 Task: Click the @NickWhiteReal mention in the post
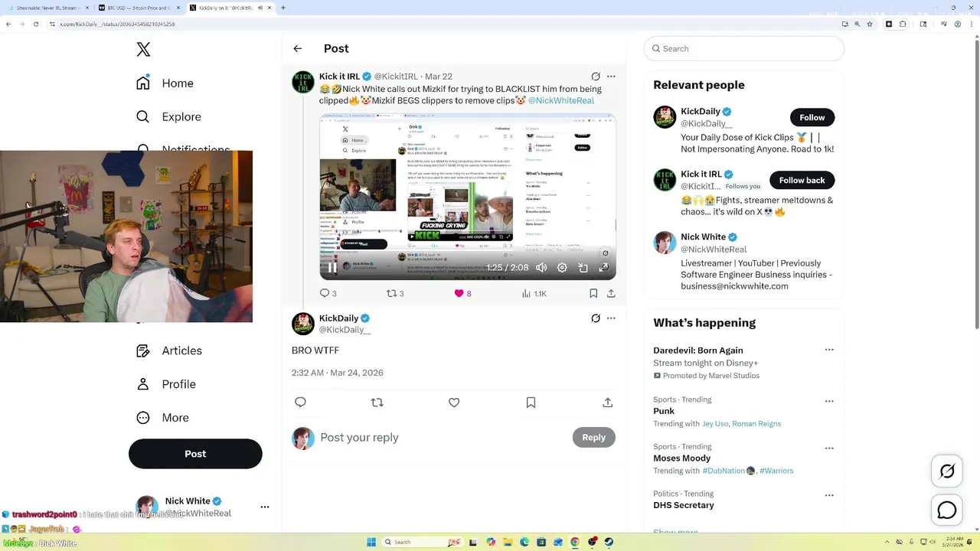(x=560, y=100)
